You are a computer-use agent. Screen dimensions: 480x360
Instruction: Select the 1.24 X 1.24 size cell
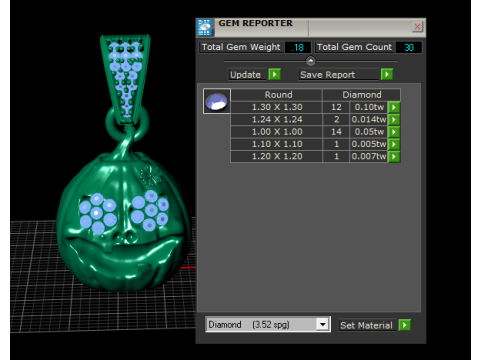277,119
